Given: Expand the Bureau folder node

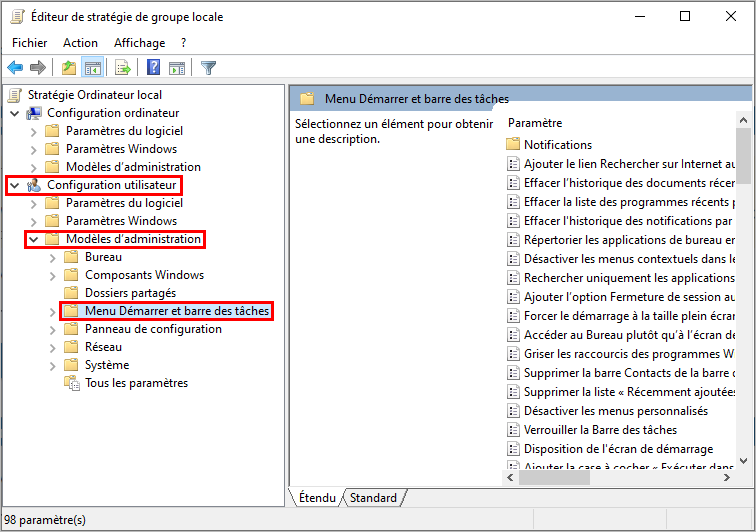Looking at the screenshot, I should [53, 258].
